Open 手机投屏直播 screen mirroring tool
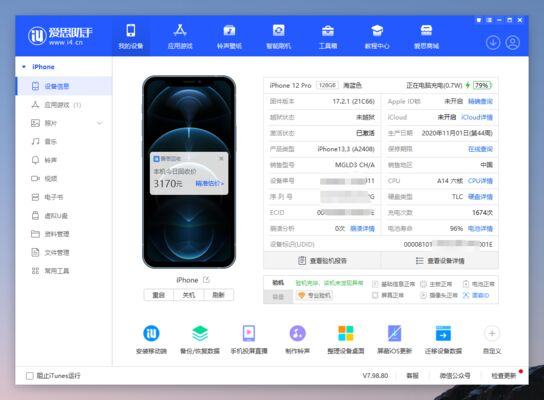Viewport: 544px width, 400px height. (x=249, y=339)
